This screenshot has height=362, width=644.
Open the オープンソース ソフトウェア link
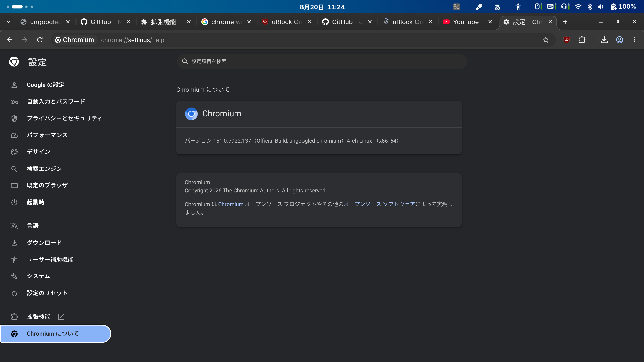click(380, 204)
